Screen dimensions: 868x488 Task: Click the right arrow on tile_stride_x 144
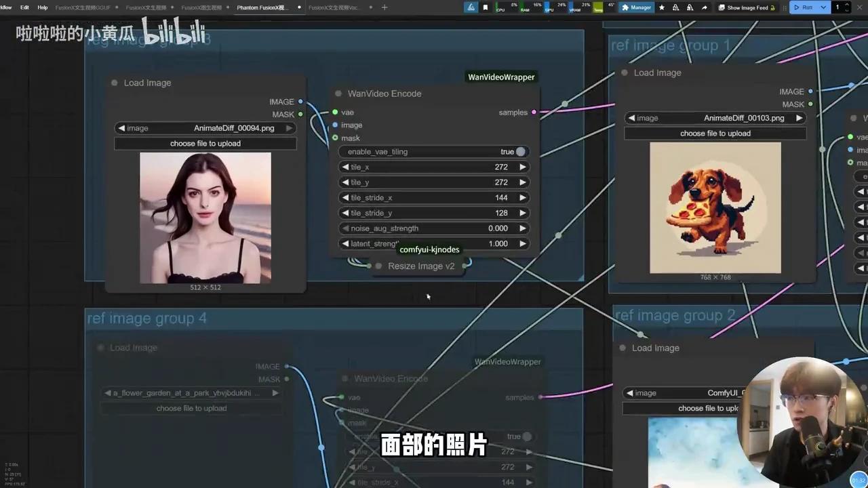coord(522,197)
